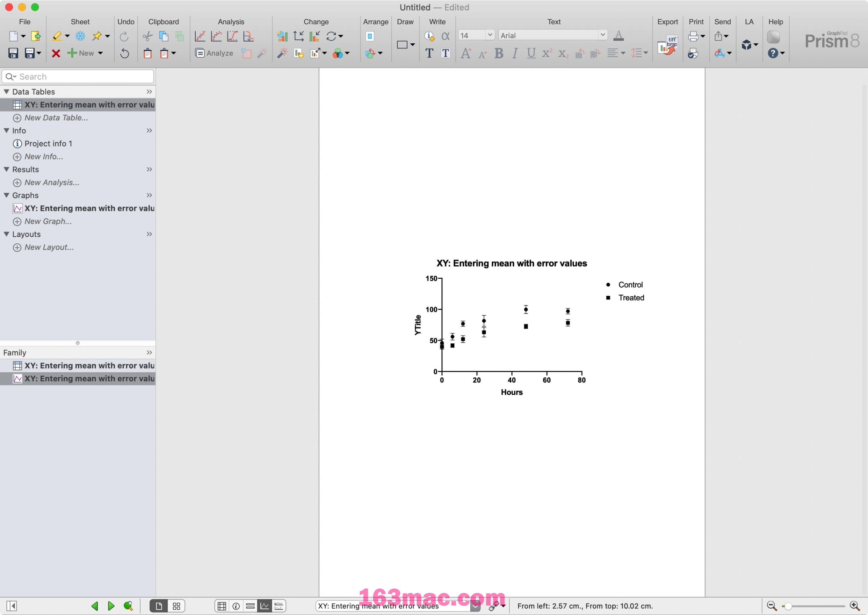Screen dimensions: 868x615
Task: Click the format axes icon
Action: point(298,36)
